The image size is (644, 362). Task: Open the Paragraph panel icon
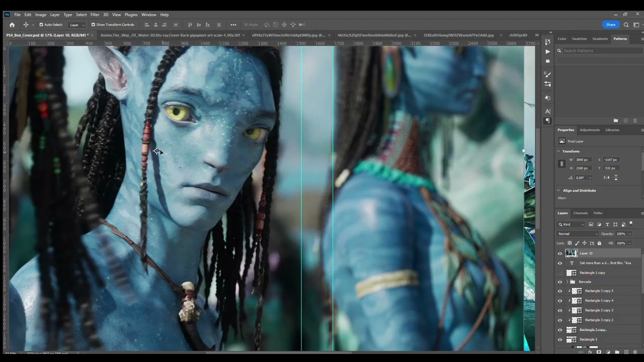tap(548, 121)
